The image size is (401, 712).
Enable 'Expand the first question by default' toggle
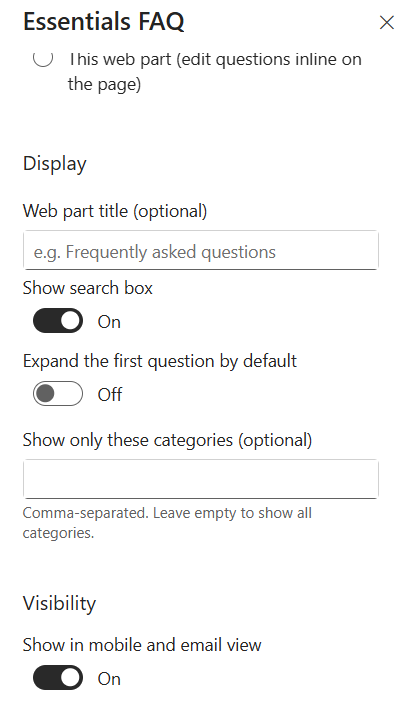tap(58, 394)
